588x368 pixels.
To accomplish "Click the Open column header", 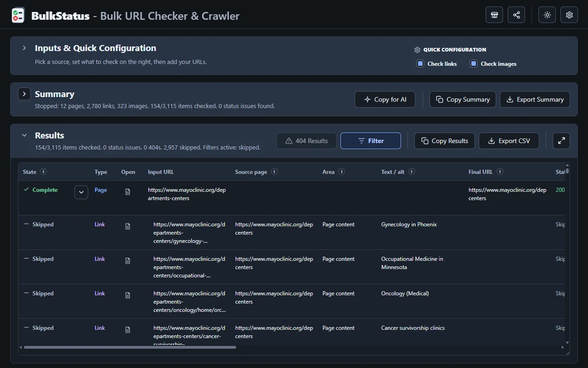I will point(128,172).
